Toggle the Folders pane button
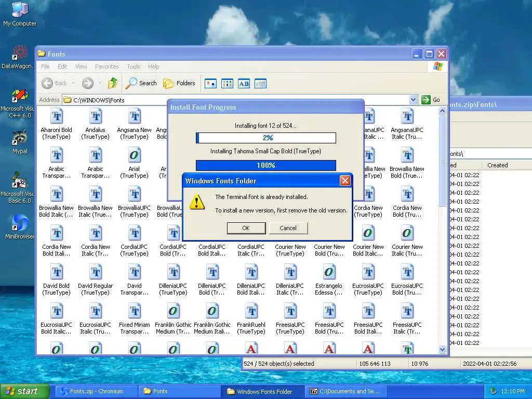The height and width of the screenshot is (399, 532). (179, 83)
